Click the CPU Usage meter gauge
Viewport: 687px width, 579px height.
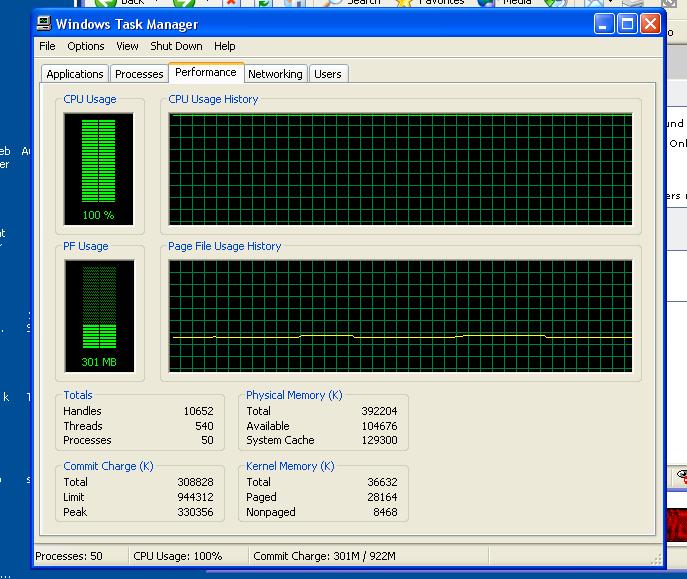coord(98,168)
